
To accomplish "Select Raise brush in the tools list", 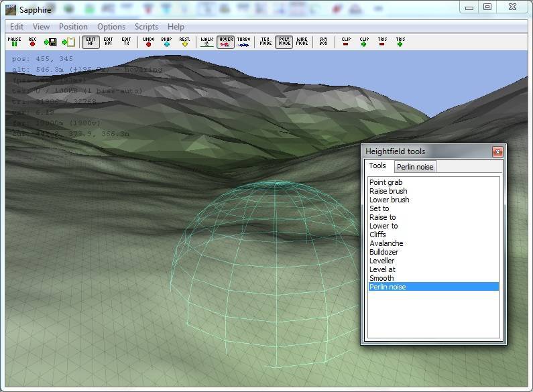I will pos(388,191).
